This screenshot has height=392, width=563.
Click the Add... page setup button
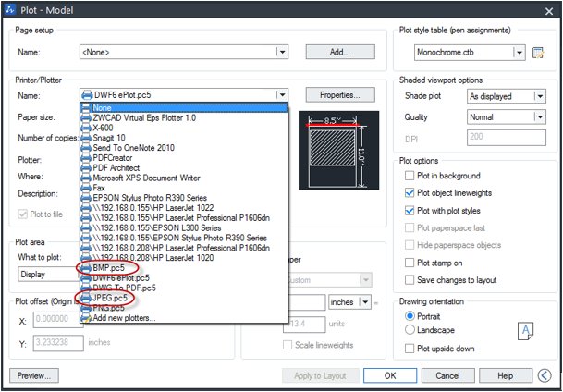click(340, 52)
